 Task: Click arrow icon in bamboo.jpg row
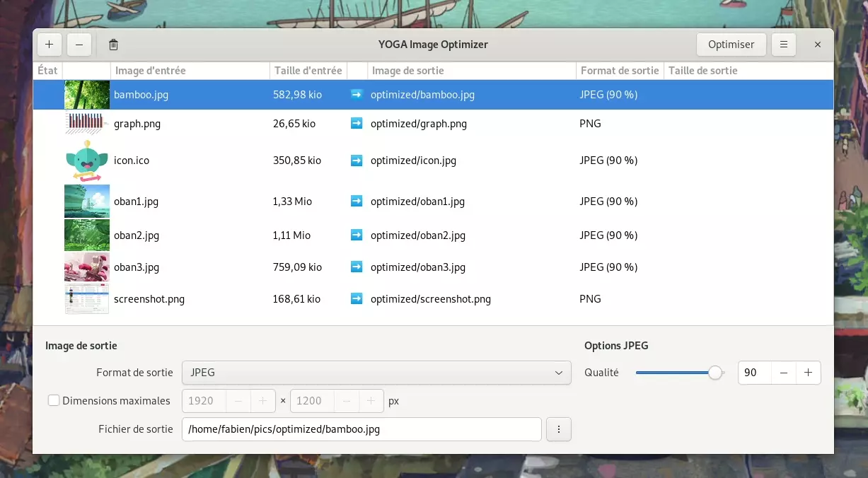tap(357, 94)
